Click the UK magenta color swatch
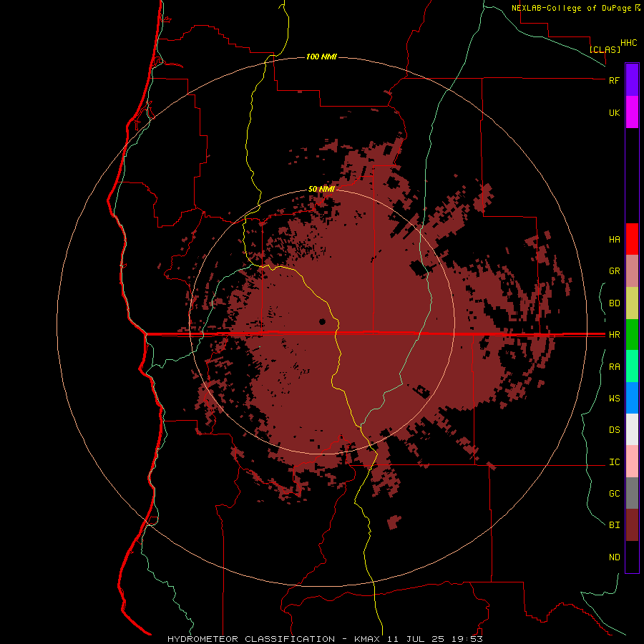 click(632, 112)
